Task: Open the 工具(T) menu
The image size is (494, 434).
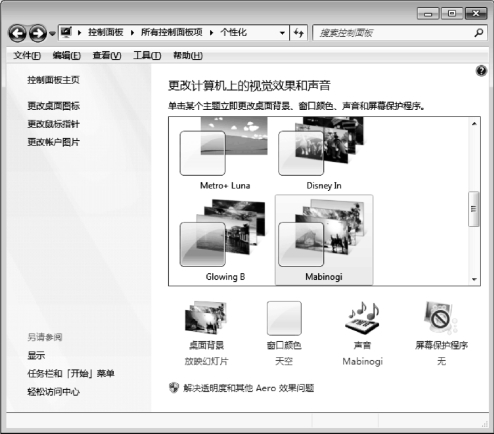Action: 147,55
